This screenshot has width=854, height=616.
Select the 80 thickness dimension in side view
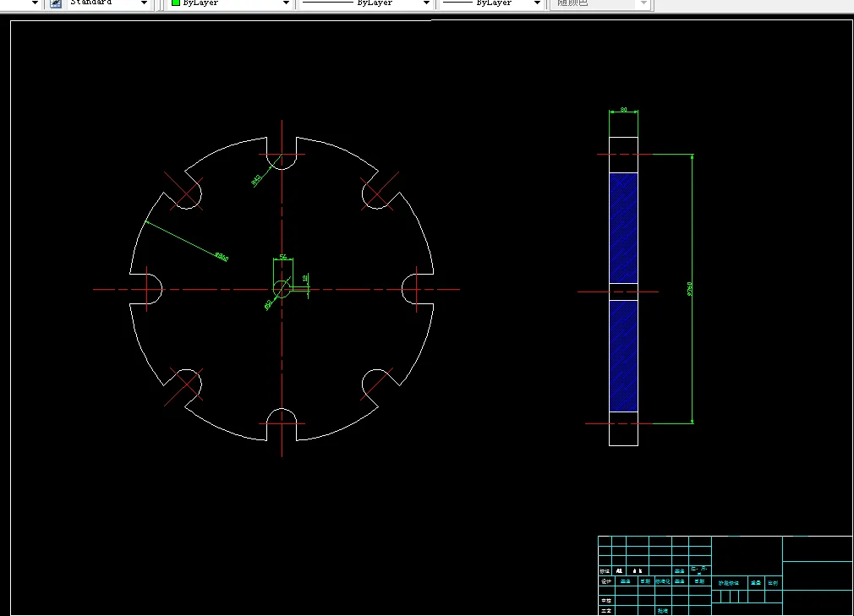pos(624,110)
